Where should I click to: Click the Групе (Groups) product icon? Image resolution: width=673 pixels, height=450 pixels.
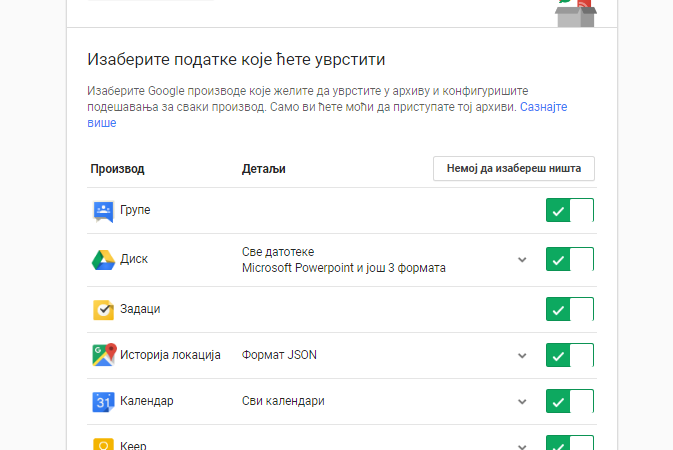[103, 211]
